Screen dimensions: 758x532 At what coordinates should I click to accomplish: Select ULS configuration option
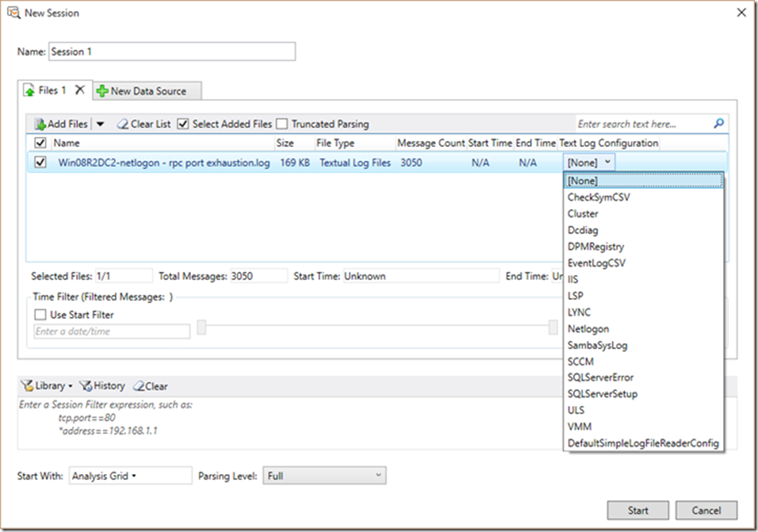pos(644,410)
